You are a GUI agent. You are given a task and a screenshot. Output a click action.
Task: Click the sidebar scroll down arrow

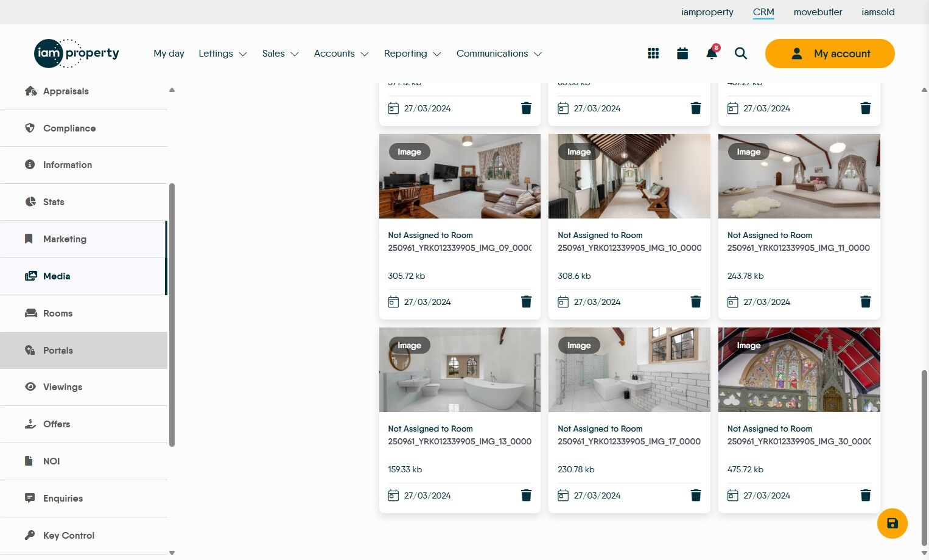pos(172,553)
